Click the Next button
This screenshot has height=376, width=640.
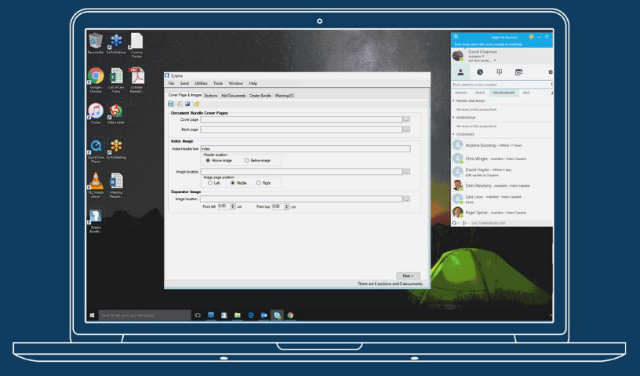pyautogui.click(x=408, y=276)
